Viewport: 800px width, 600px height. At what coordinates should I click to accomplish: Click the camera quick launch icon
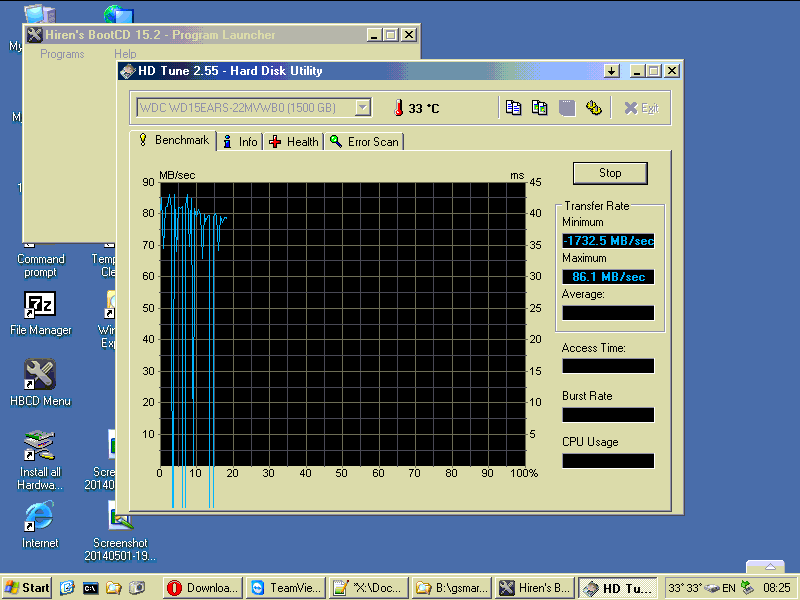click(x=137, y=588)
